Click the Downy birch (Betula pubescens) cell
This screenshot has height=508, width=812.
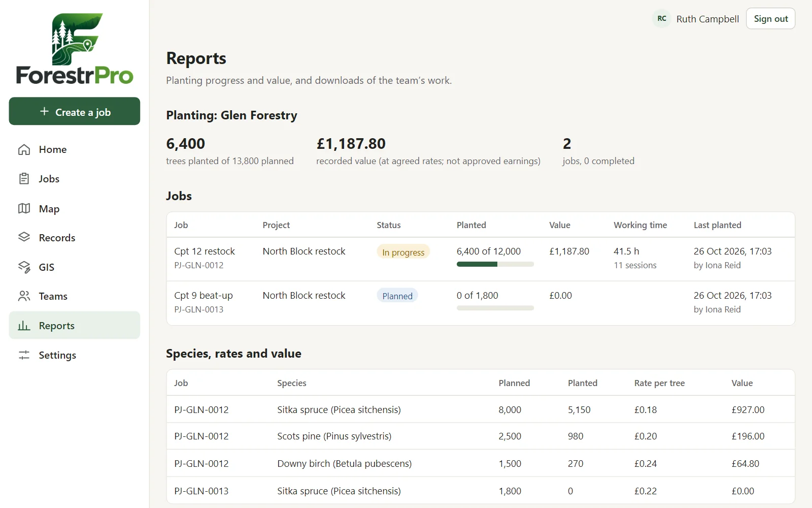click(x=344, y=464)
